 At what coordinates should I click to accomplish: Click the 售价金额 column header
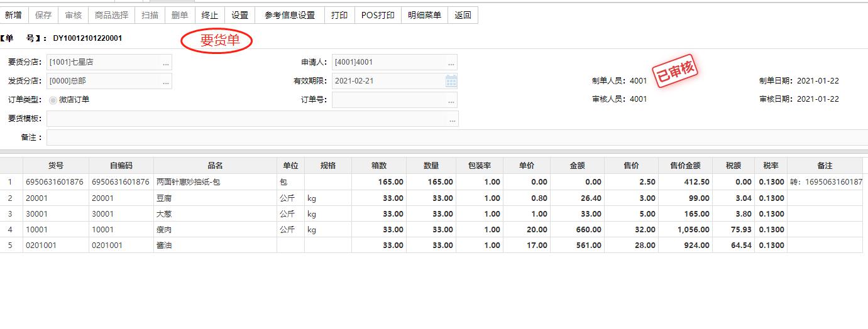[x=685, y=166]
